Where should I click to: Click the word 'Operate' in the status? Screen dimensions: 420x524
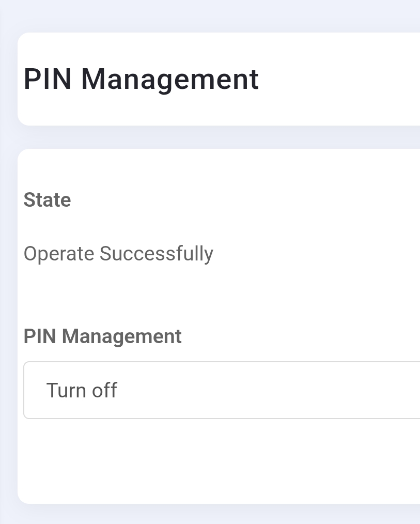coord(59,254)
